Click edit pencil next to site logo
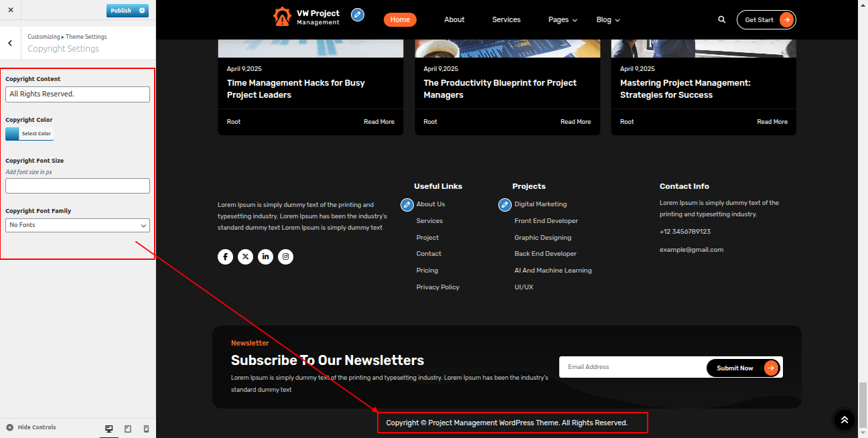 tap(358, 15)
